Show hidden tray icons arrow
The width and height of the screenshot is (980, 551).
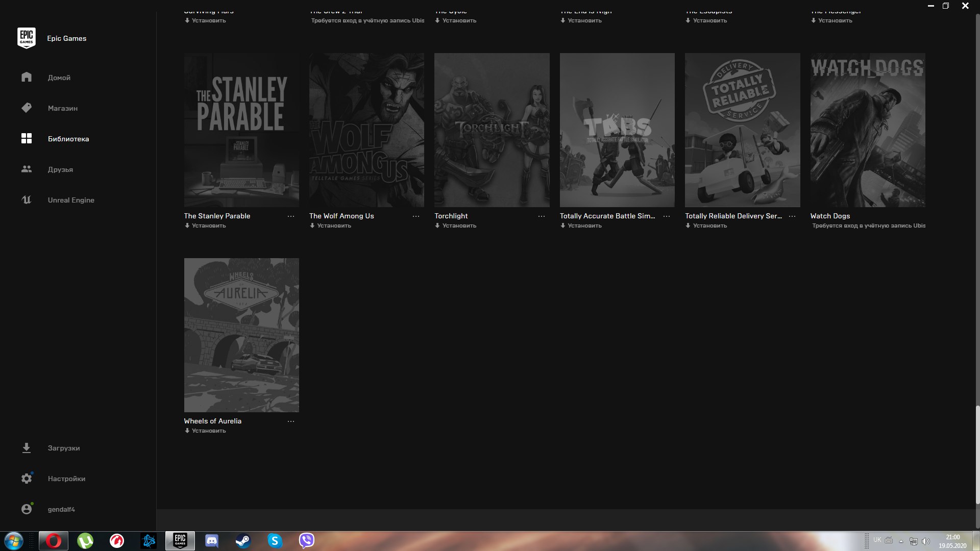point(901,541)
